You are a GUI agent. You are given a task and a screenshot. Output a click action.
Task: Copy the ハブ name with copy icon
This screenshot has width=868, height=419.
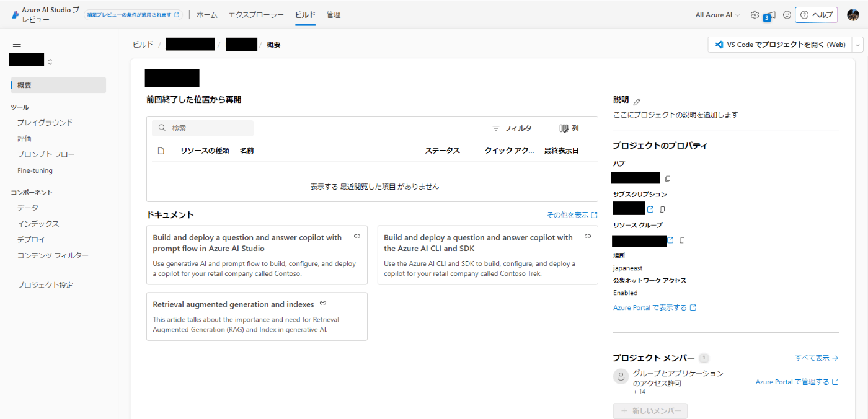(x=668, y=179)
